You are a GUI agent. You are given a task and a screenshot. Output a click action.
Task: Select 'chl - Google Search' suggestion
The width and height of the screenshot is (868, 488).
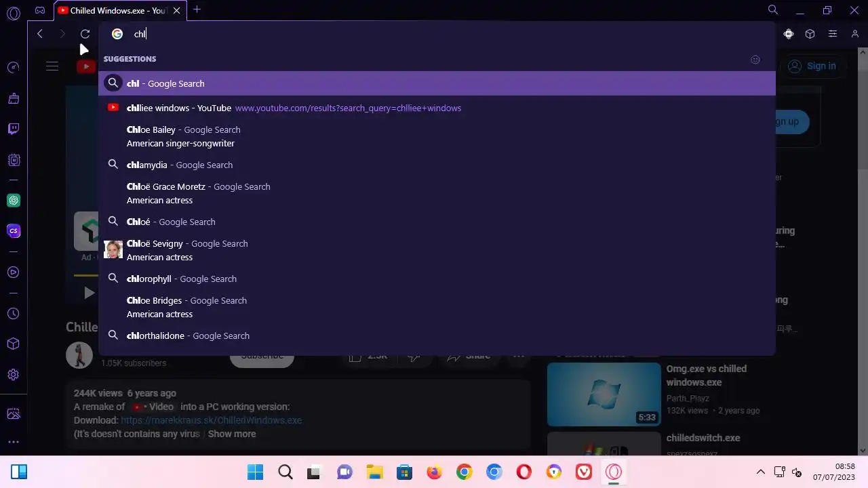pos(437,83)
